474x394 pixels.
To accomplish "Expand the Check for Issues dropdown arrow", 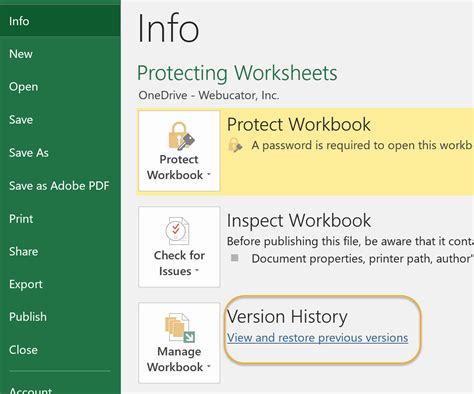I will click(197, 270).
